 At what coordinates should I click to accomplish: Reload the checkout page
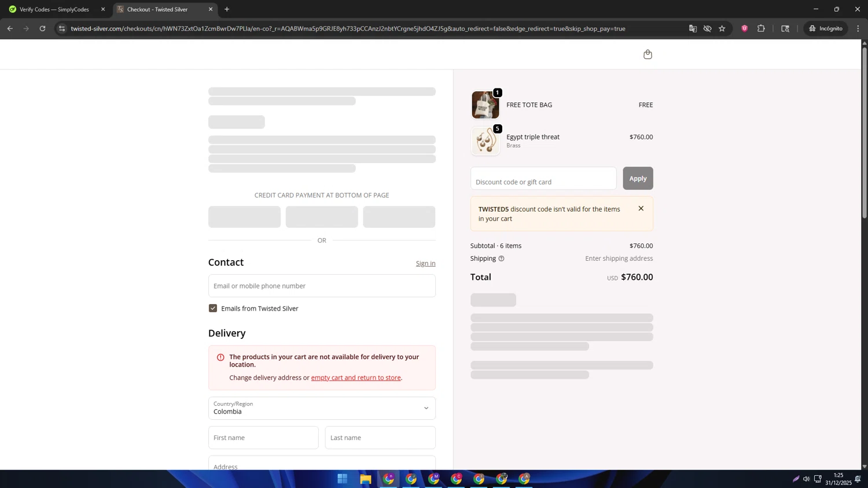point(42,28)
